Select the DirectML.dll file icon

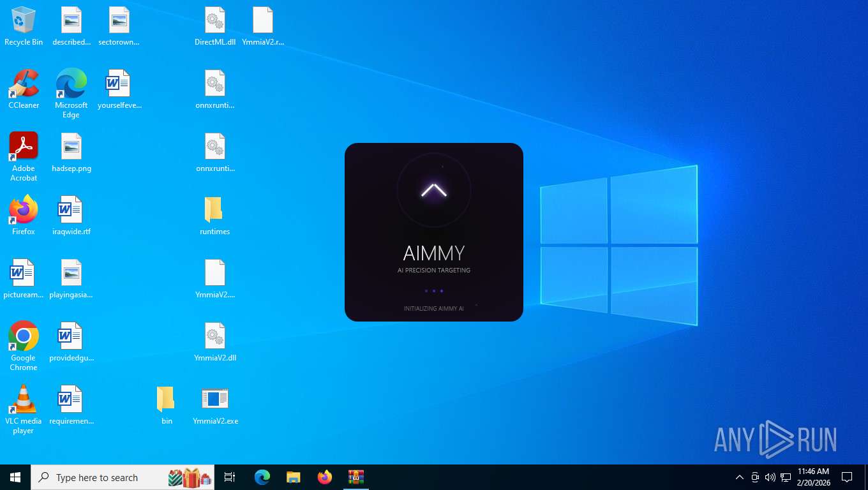click(215, 26)
